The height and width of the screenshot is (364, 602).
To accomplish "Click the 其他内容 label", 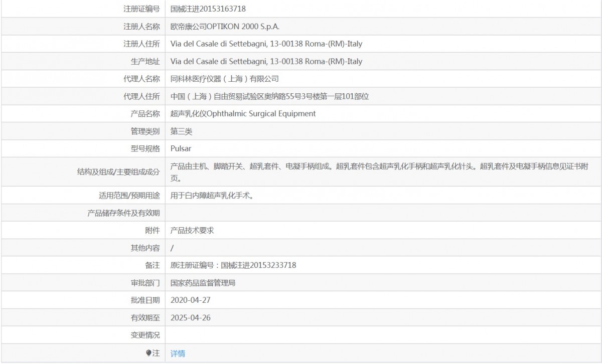I will (x=145, y=248).
